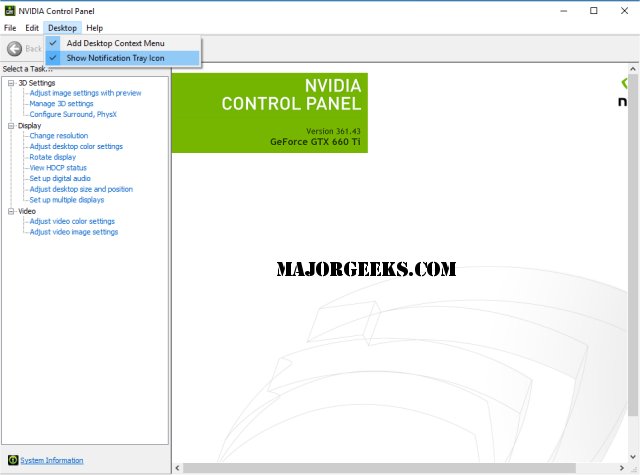The height and width of the screenshot is (475, 640).
Task: Click the Display category label
Action: coord(29,126)
